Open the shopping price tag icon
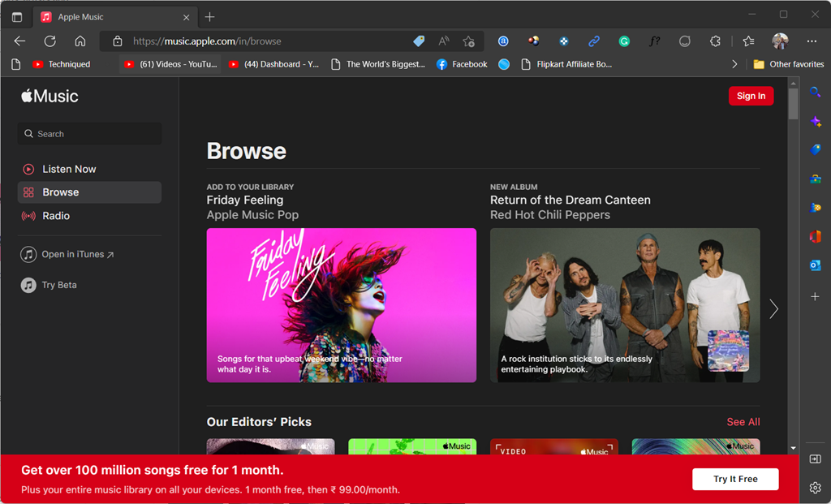Screen dimensions: 831x504 click(419, 41)
